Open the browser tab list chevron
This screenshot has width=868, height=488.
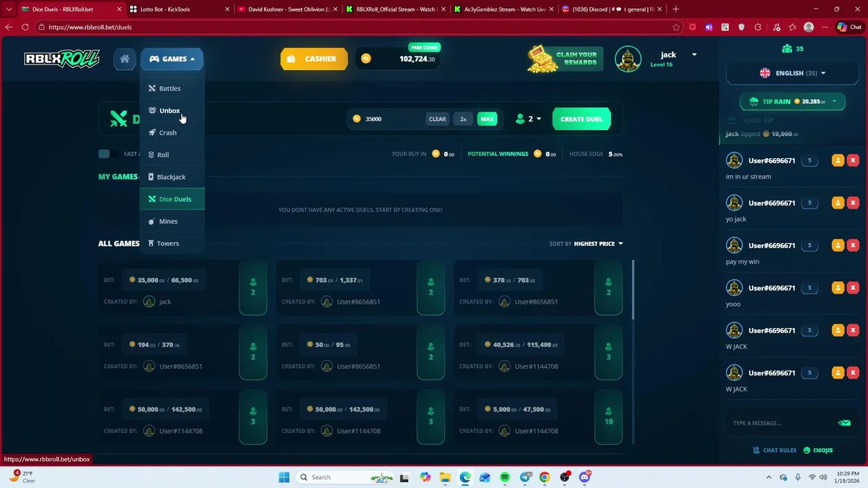(9, 9)
